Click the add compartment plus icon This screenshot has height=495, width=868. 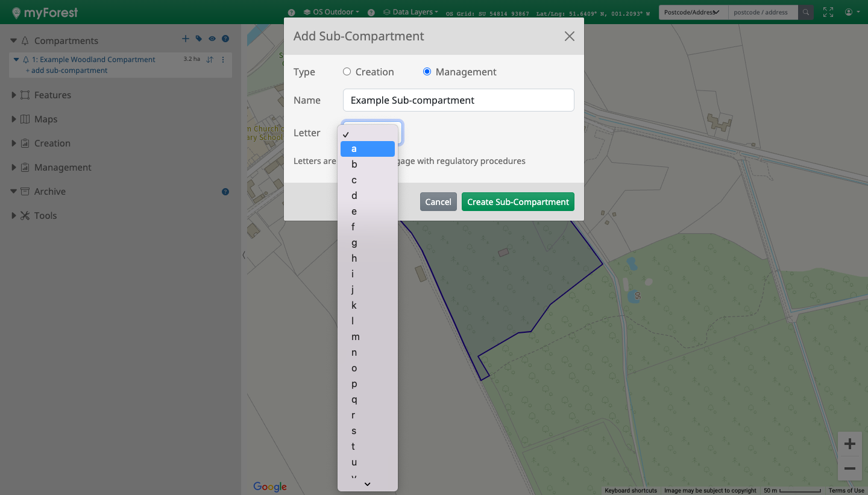tap(186, 39)
